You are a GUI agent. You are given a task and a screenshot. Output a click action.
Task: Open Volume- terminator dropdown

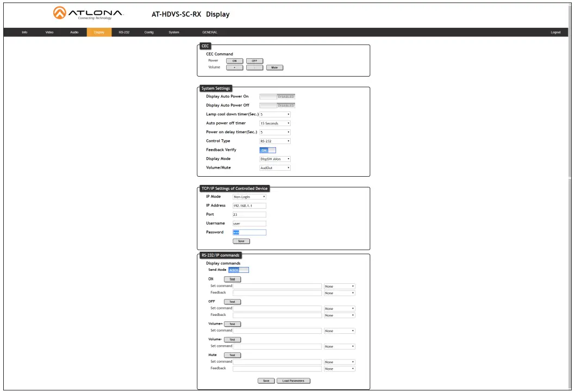click(340, 346)
